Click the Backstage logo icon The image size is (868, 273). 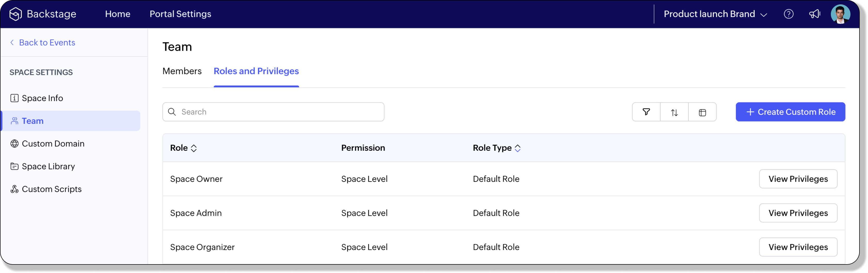click(15, 14)
